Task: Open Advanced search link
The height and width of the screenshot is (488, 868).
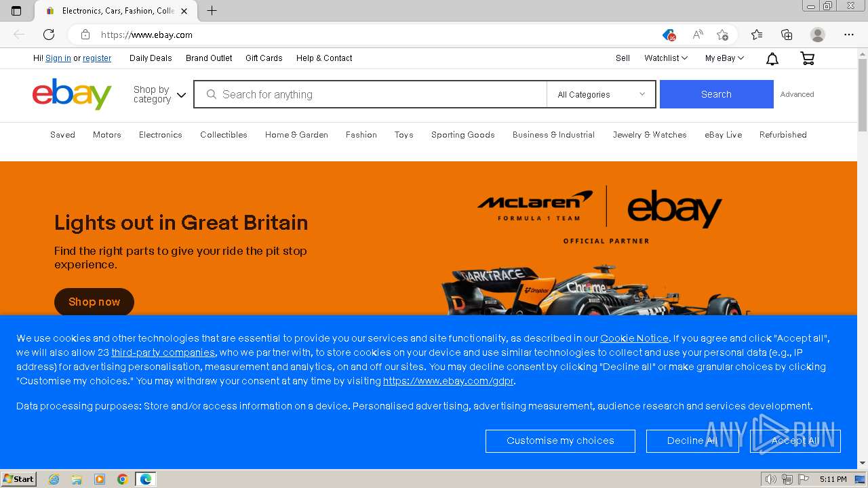Action: click(797, 94)
